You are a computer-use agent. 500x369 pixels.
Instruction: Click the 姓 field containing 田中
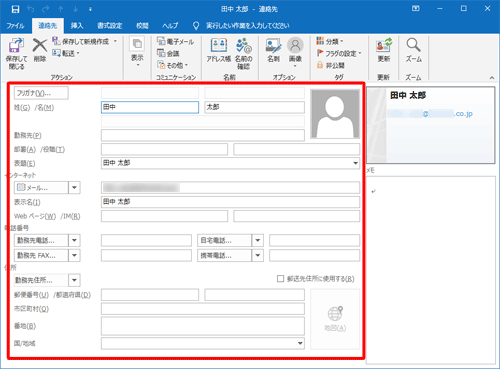150,107
